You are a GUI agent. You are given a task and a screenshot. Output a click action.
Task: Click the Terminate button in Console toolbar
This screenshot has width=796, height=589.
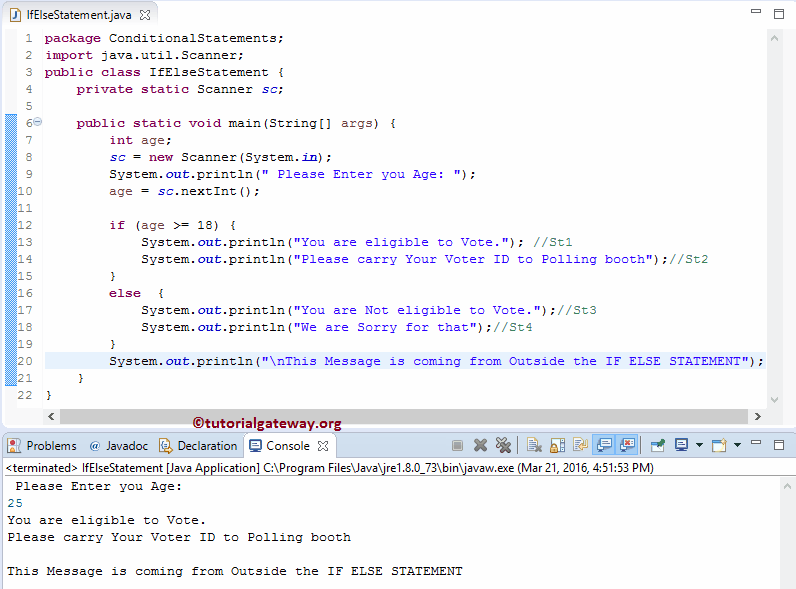[457, 445]
